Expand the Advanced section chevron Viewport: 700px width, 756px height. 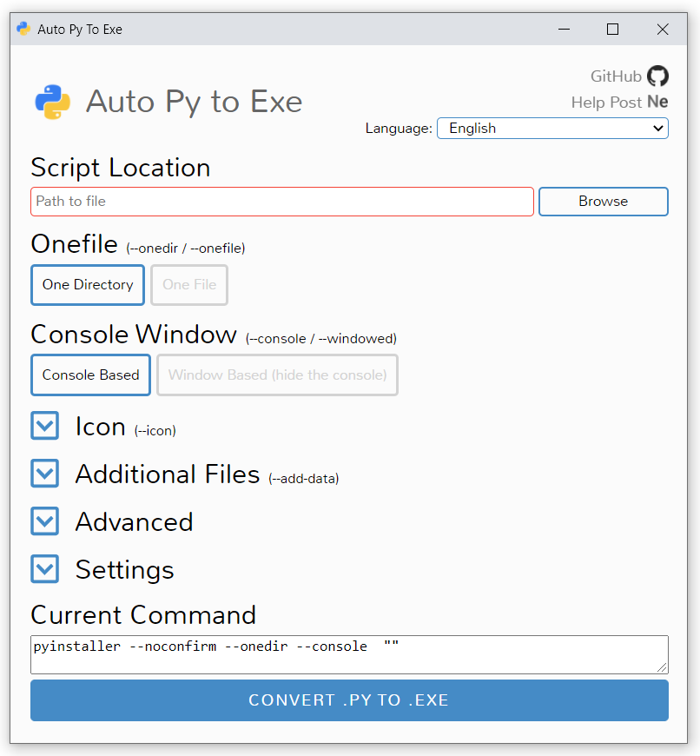(44, 521)
